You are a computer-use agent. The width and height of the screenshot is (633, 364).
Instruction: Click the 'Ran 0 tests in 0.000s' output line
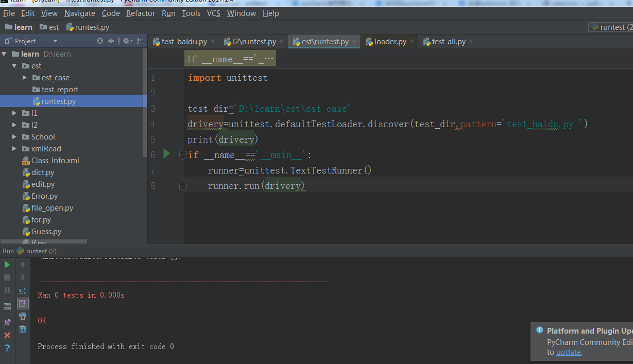pyautogui.click(x=81, y=295)
